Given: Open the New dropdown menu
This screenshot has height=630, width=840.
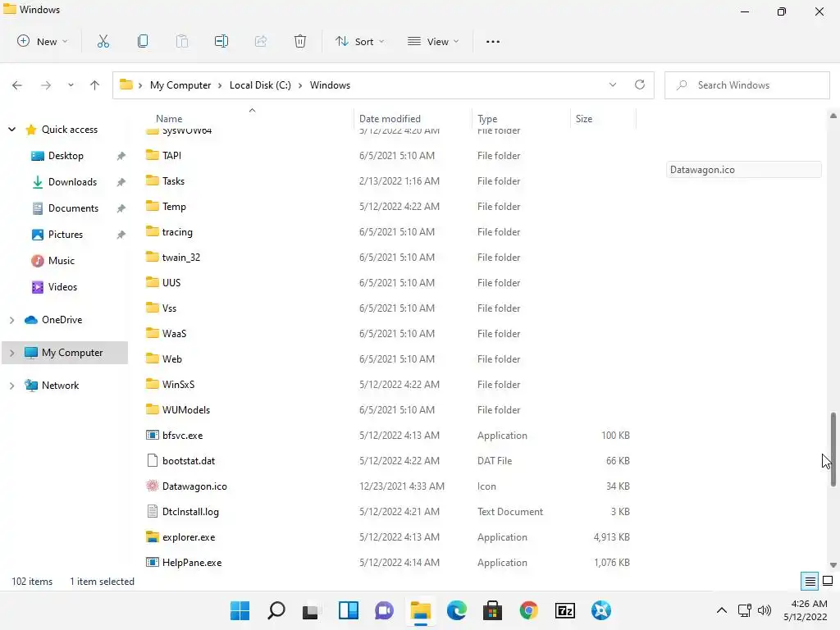Looking at the screenshot, I should click(43, 41).
